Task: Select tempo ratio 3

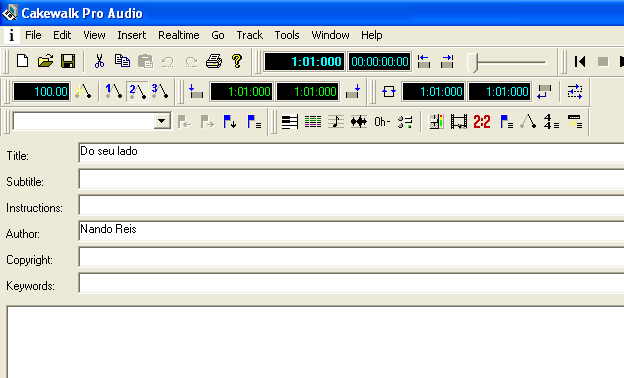Action: click(x=160, y=92)
